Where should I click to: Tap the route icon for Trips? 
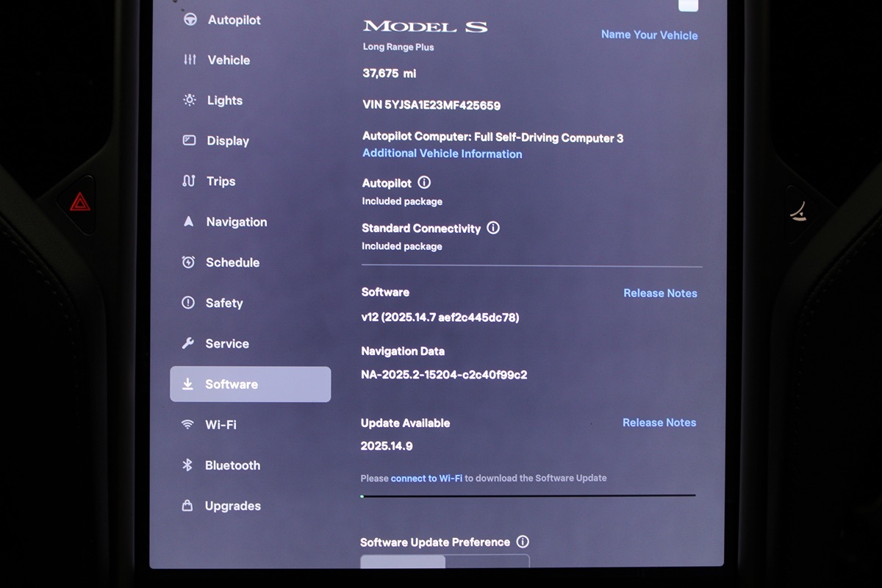tap(189, 181)
